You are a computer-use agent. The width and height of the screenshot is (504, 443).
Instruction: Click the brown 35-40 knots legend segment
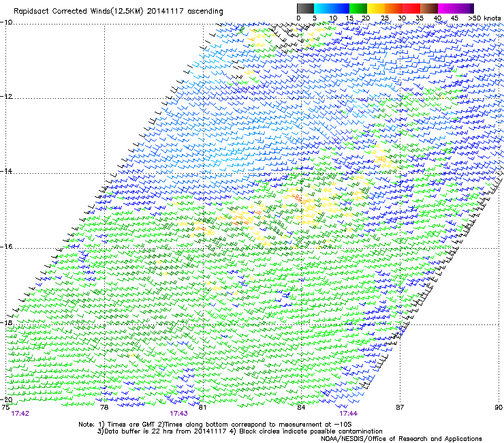429,8
